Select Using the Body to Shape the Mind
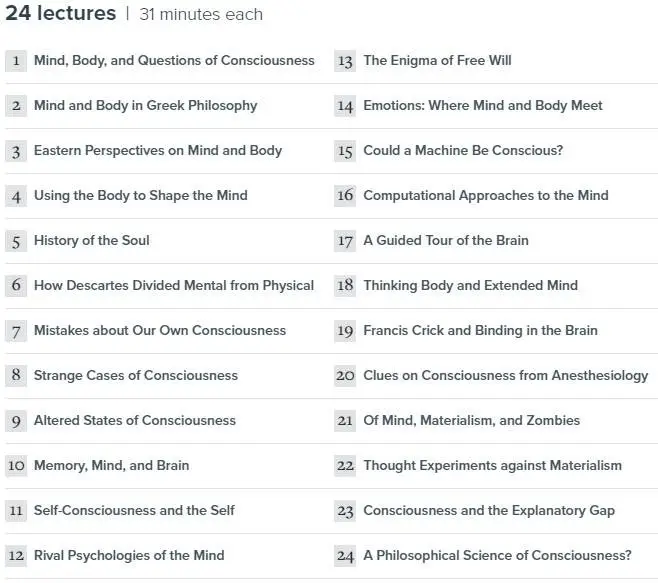658x583 pixels. point(141,196)
